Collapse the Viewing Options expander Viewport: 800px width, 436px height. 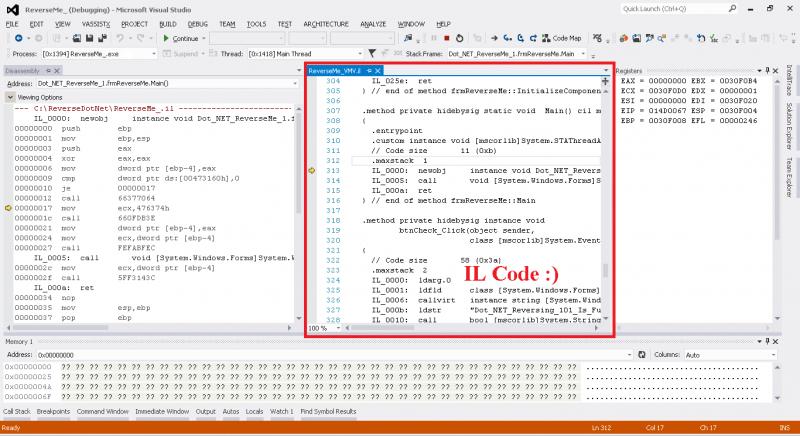[10, 97]
